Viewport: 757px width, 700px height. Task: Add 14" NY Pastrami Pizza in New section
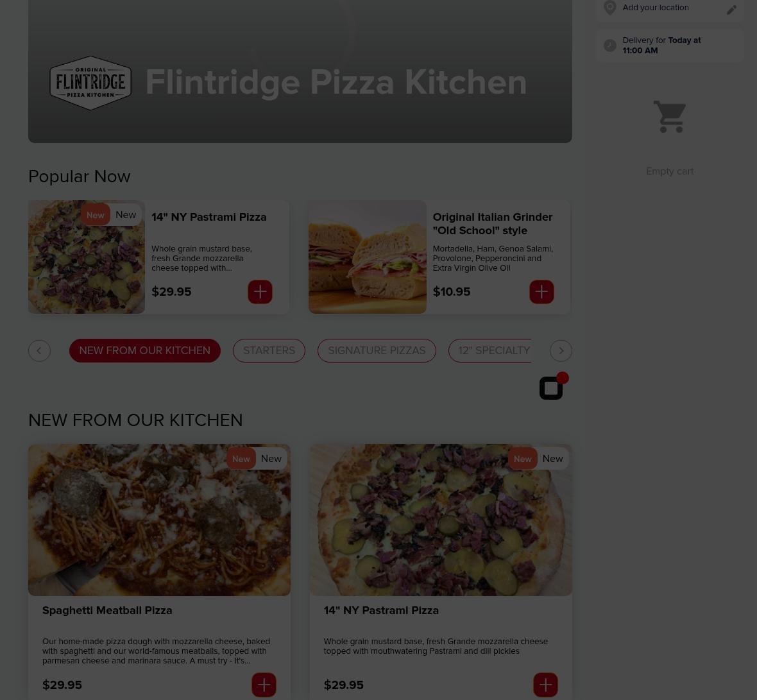click(545, 685)
